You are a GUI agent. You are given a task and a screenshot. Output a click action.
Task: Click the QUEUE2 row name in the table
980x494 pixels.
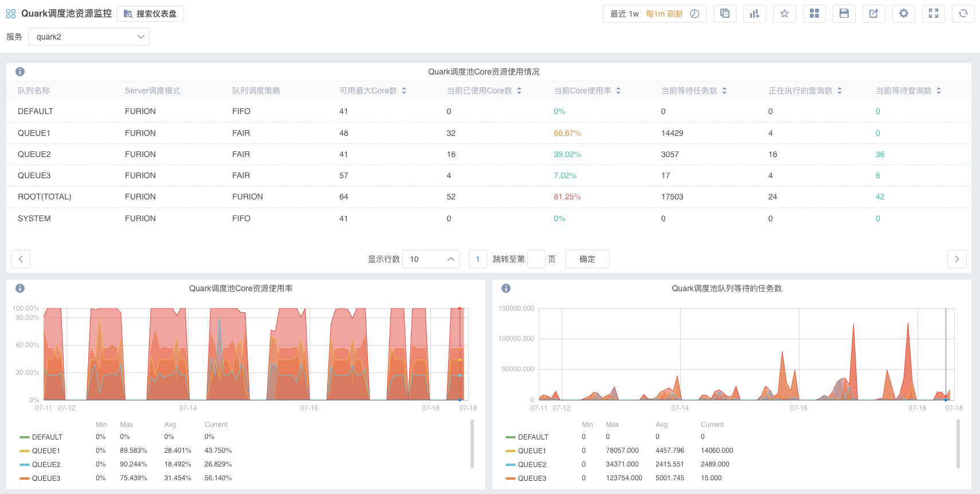(34, 154)
